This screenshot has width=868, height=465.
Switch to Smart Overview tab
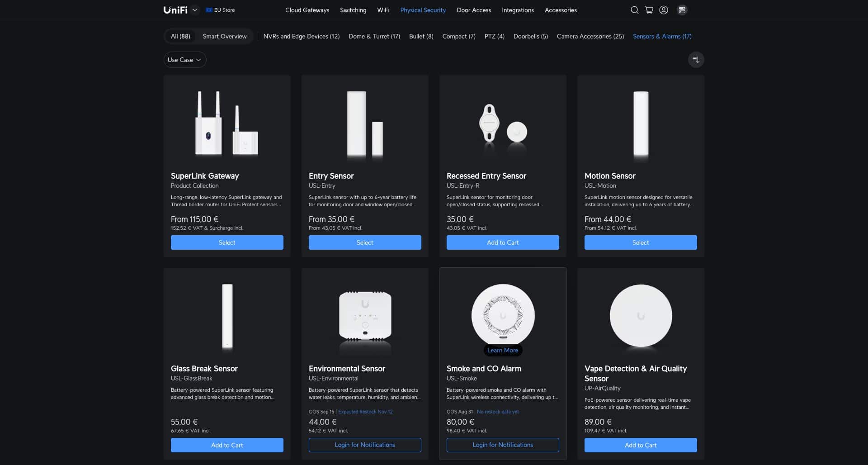(x=225, y=36)
